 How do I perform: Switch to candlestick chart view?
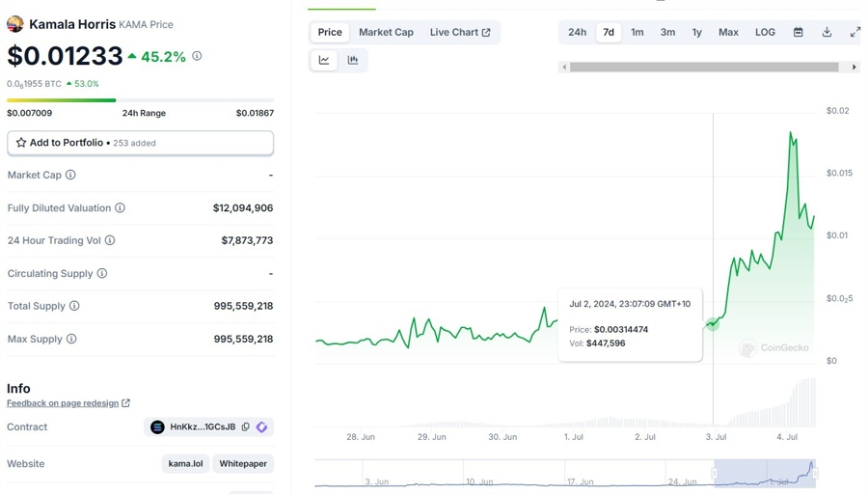(353, 60)
